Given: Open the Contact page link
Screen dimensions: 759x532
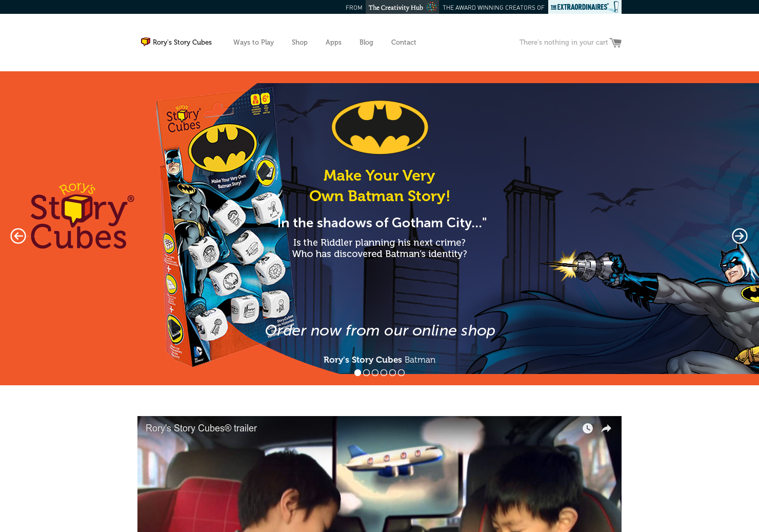Looking at the screenshot, I should 404,42.
